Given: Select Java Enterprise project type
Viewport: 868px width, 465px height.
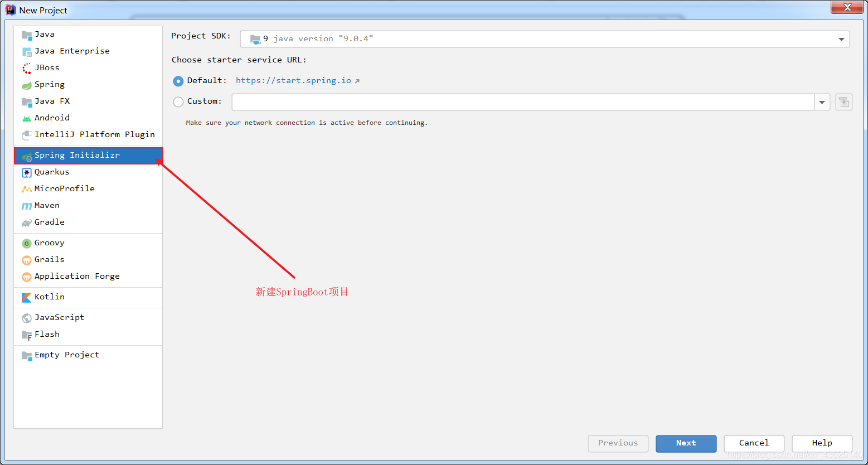Looking at the screenshot, I should 88,51.
